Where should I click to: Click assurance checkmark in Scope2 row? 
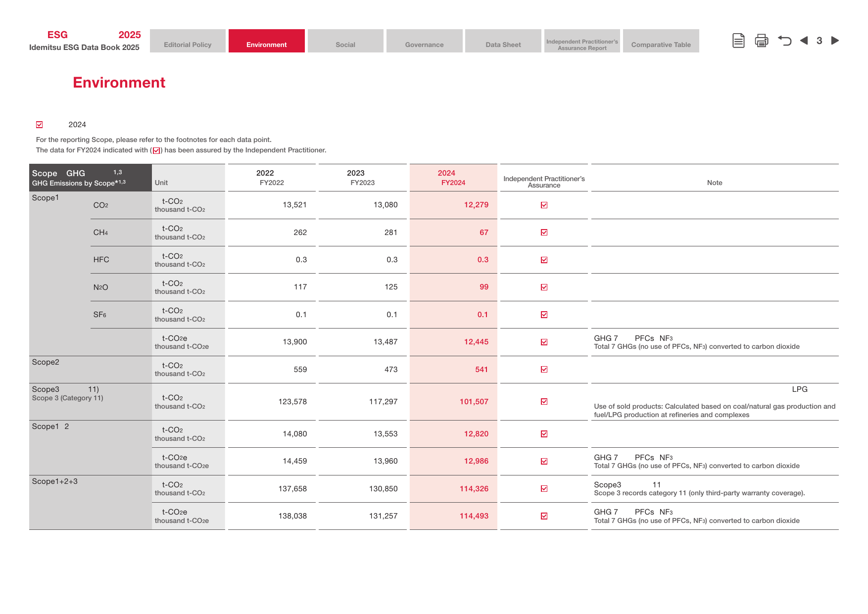(544, 370)
